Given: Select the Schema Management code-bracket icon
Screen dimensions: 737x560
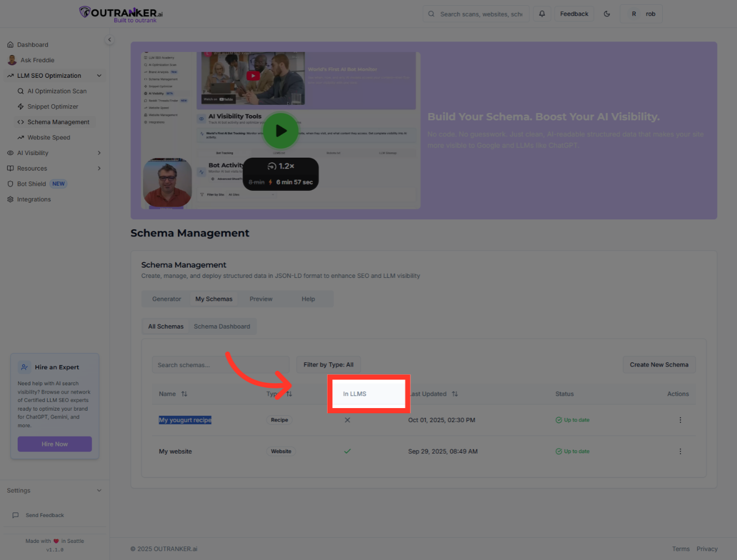Looking at the screenshot, I should (21, 122).
